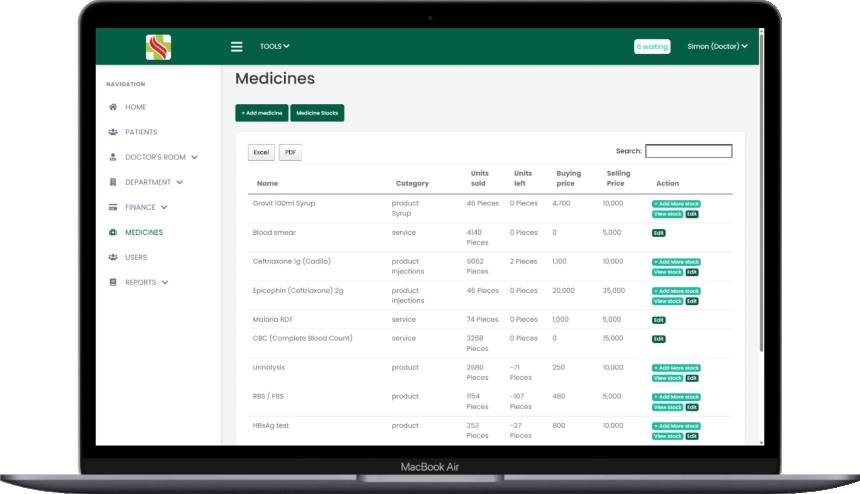The height and width of the screenshot is (494, 860).
Task: Click the Users group icon
Action: (x=113, y=257)
